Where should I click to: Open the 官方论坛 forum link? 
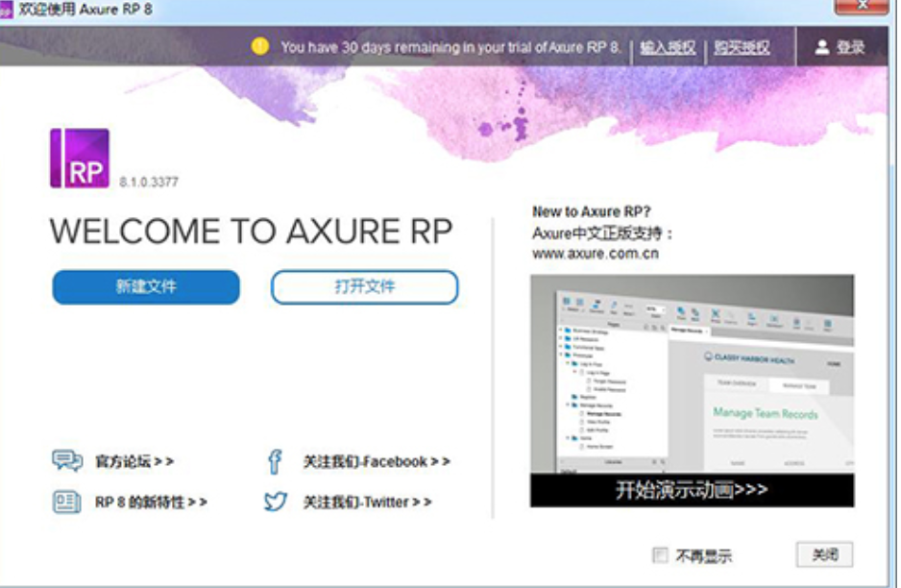[x=134, y=461]
